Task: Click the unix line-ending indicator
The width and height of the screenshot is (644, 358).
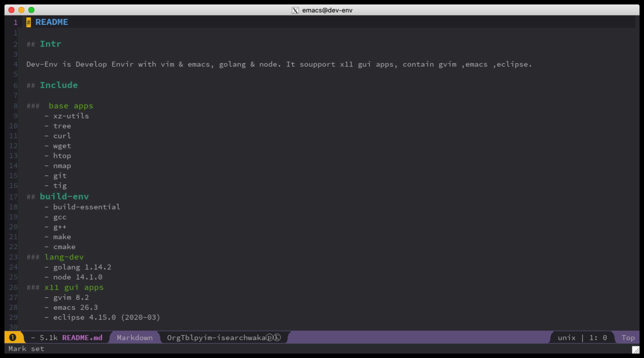Action: [x=567, y=338]
